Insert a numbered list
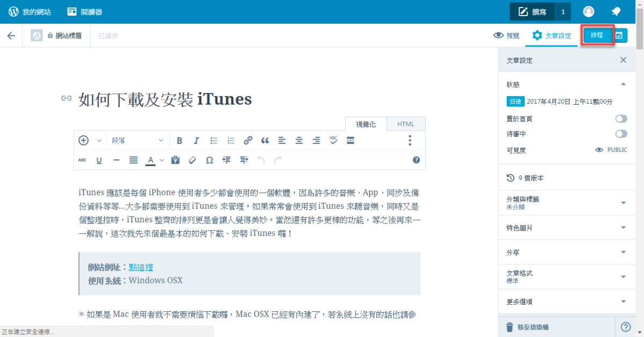The image size is (644, 337). [231, 141]
